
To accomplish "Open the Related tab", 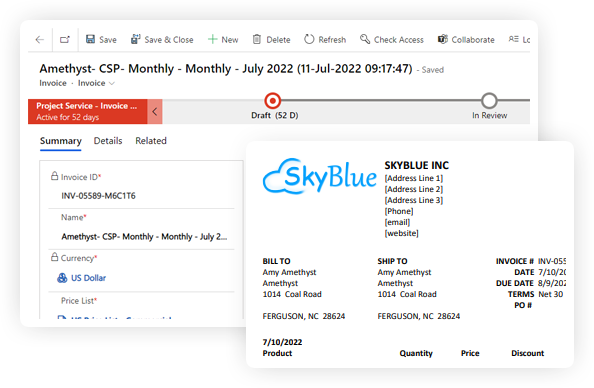I will [151, 141].
